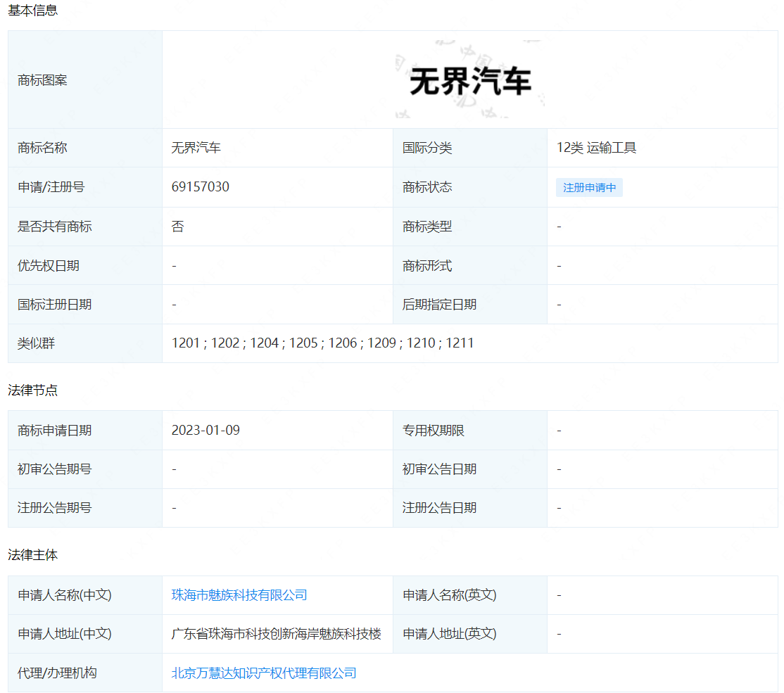Select the application number 69157030

201,187
